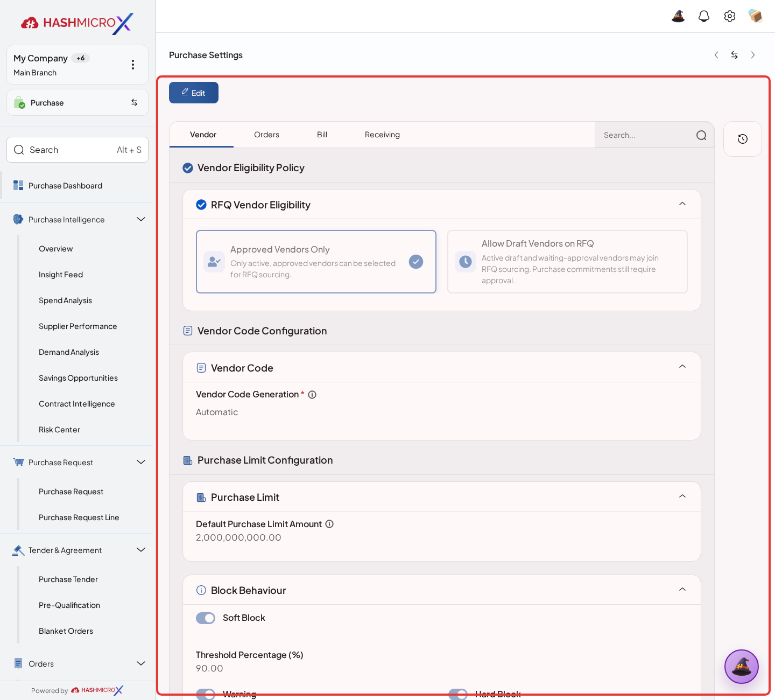Open Purchase Tender page
The height and width of the screenshot is (700, 775).
68,579
